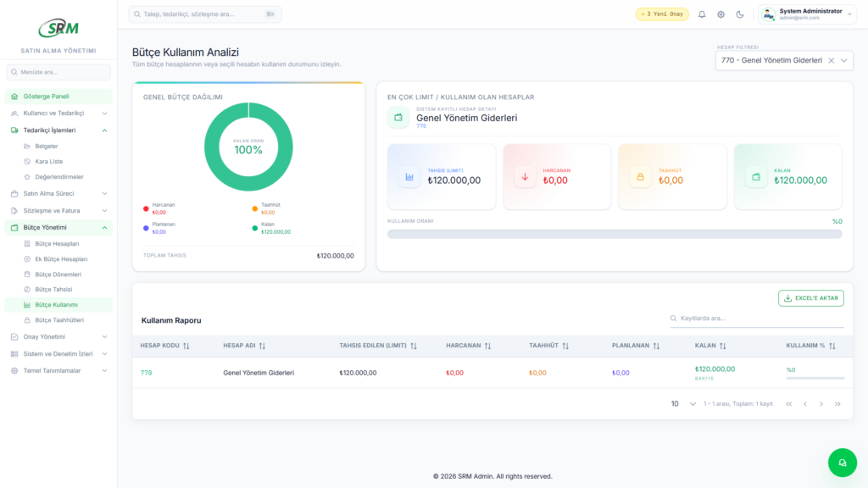Open Bütçe Taahhütleri menu item
Screen dimensions: 868x488
[x=58, y=320]
